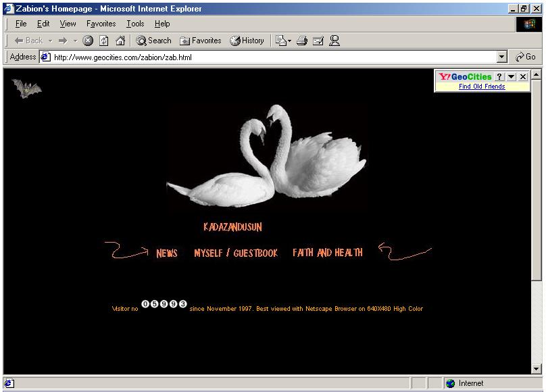The height and width of the screenshot is (392, 546).
Task: Open the Edit menu
Action: (43, 24)
